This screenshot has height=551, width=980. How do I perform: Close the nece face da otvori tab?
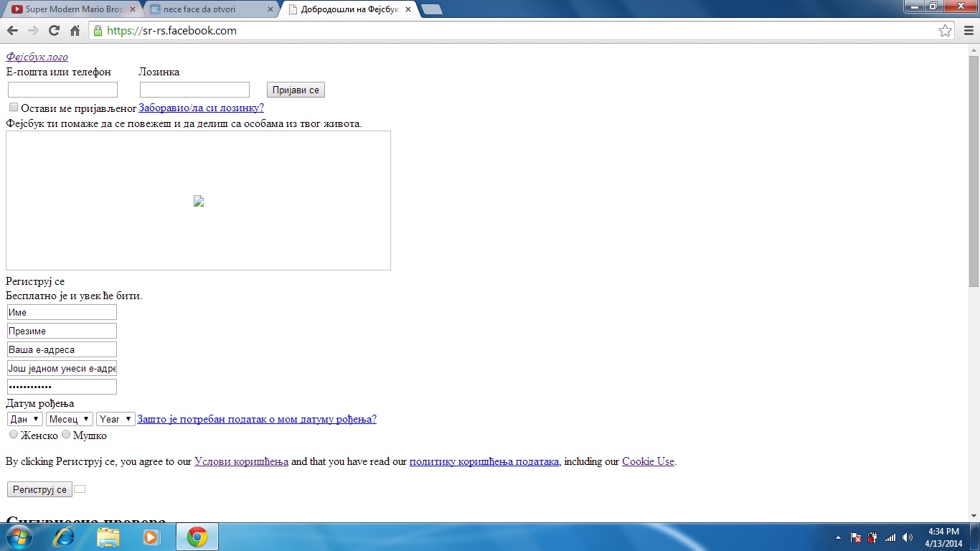[270, 9]
